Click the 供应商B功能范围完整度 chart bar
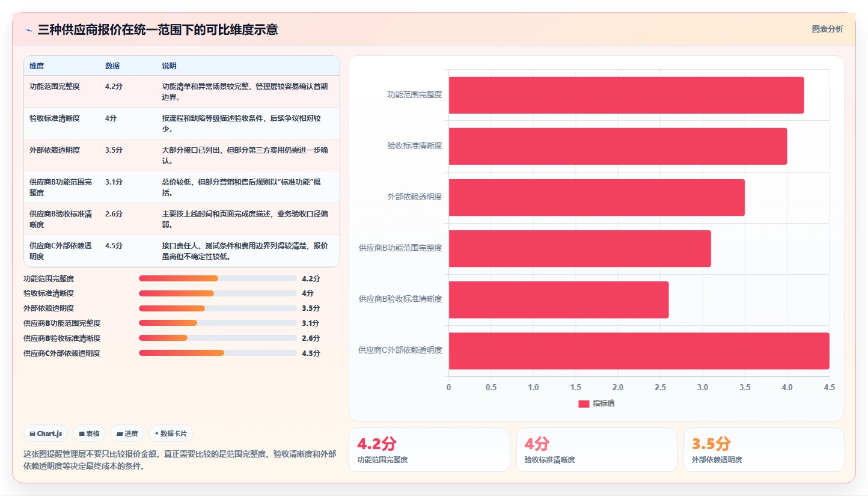The width and height of the screenshot is (868, 496). pos(580,248)
